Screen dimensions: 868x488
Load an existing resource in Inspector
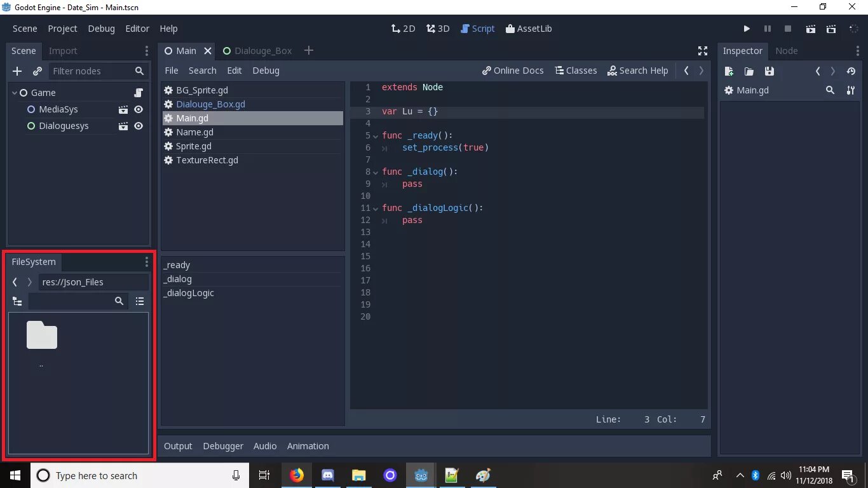[749, 71]
